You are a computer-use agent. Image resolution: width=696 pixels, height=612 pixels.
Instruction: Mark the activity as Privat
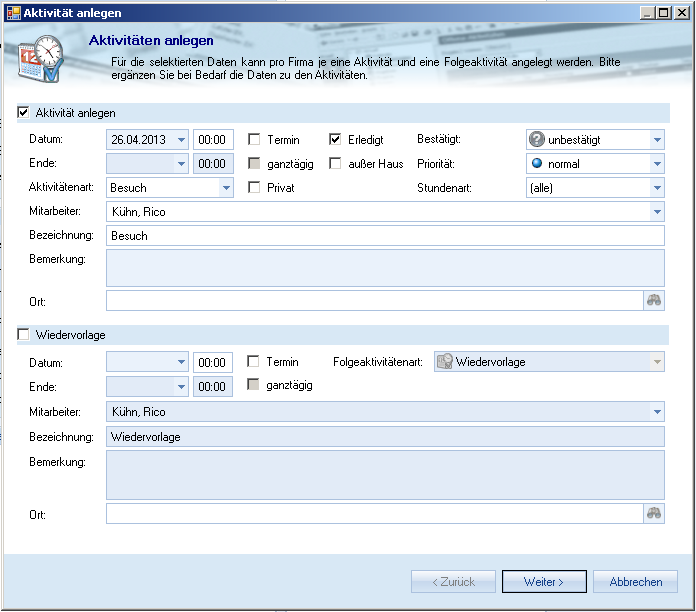click(x=255, y=187)
